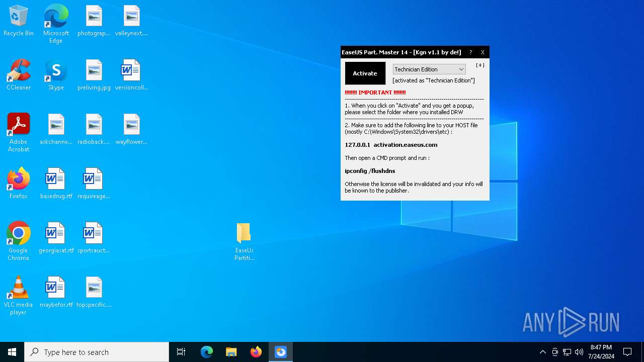Select maybefor.rtf document

pos(56,293)
